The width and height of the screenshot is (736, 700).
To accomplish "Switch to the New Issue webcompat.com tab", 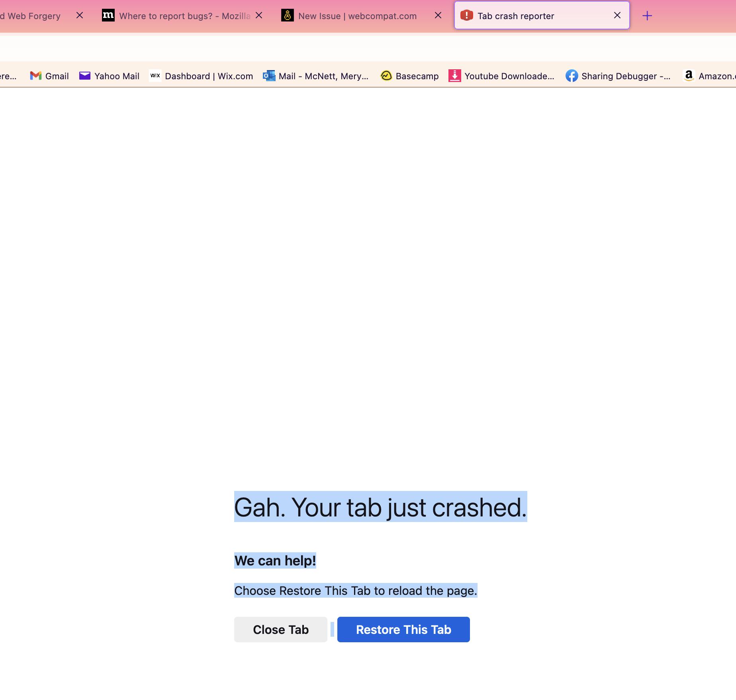I will 357,16.
